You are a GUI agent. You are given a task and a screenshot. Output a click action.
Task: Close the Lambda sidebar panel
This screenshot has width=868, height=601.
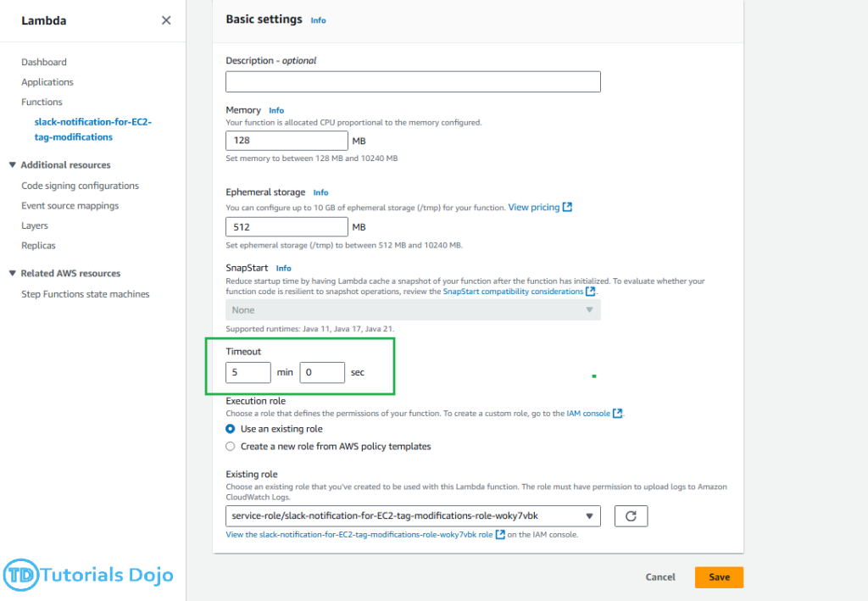click(x=166, y=20)
